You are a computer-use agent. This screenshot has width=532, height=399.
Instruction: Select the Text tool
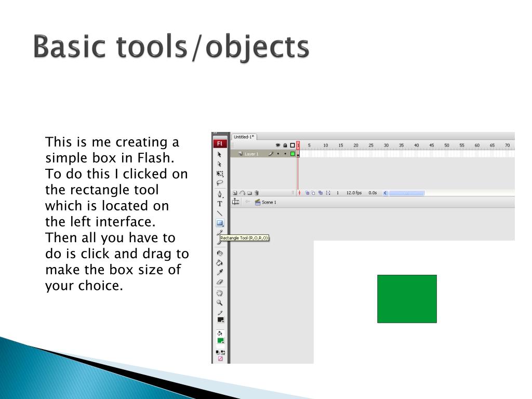click(x=220, y=204)
